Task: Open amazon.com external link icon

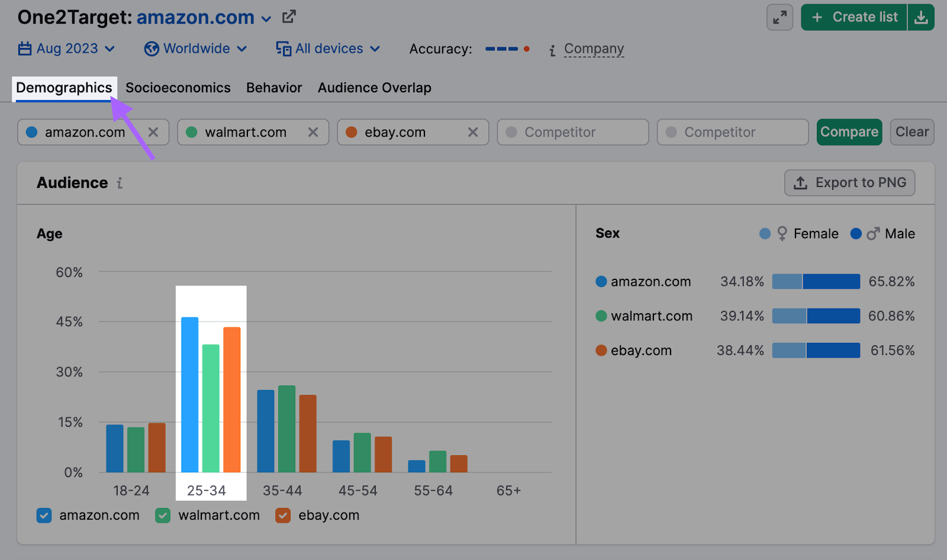Action: tap(289, 17)
